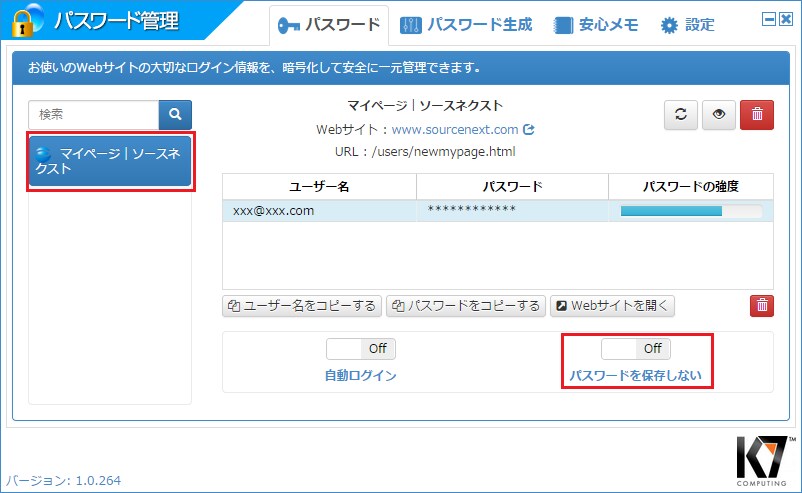Click version 1.0.264 text
The width and height of the screenshot is (802, 493).
[x=63, y=480]
